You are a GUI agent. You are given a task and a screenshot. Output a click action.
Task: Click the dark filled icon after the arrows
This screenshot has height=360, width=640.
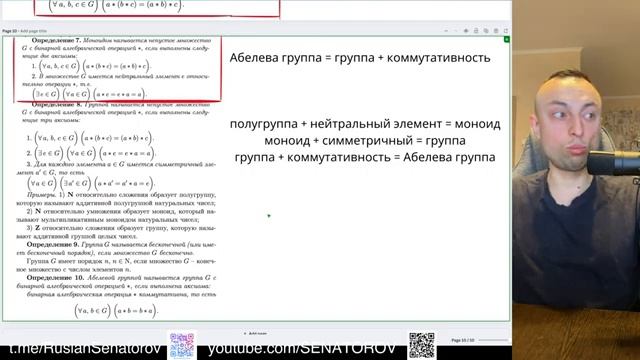point(466,31)
